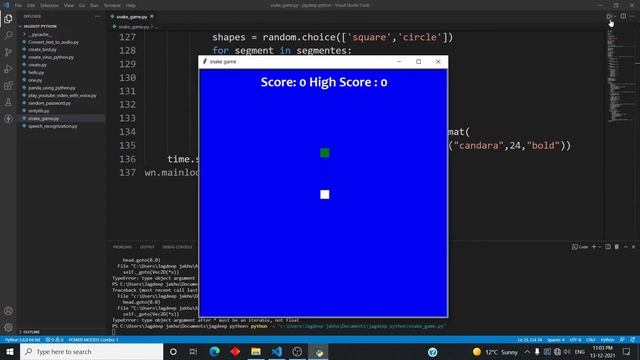Open the Run menu

pos(94,5)
